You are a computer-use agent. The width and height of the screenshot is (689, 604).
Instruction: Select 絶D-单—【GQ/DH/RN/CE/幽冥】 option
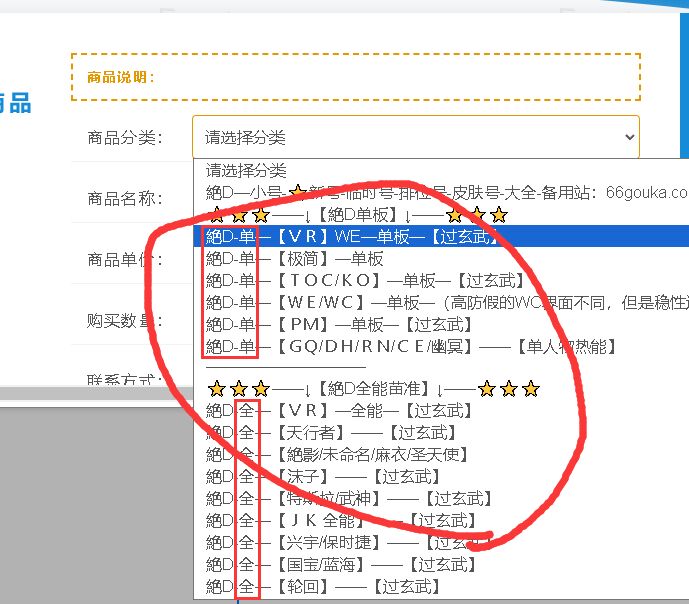[x=441, y=347]
